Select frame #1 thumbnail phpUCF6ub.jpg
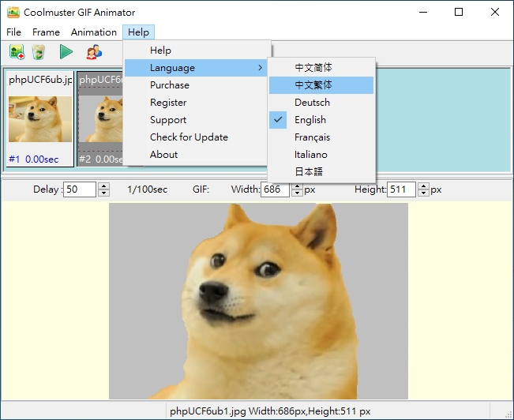 coord(40,119)
